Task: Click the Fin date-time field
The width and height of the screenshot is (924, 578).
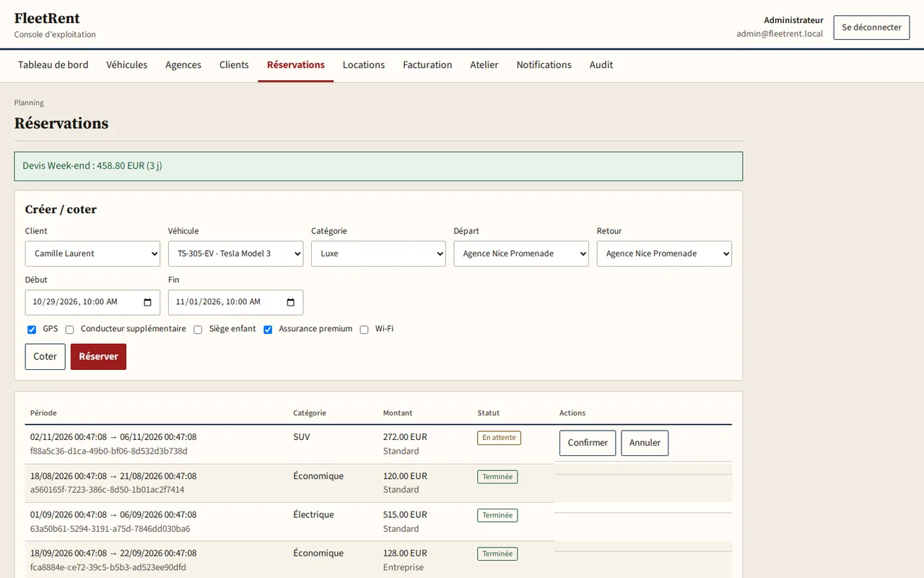Action: pos(235,303)
